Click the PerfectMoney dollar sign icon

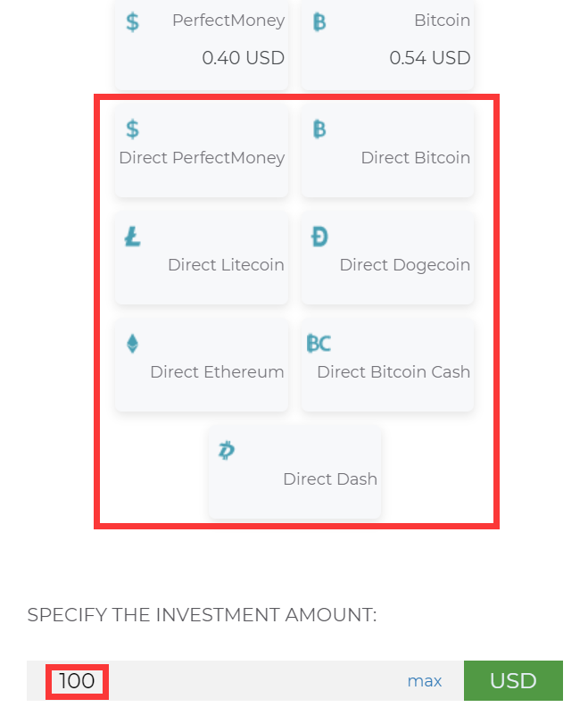point(132,21)
